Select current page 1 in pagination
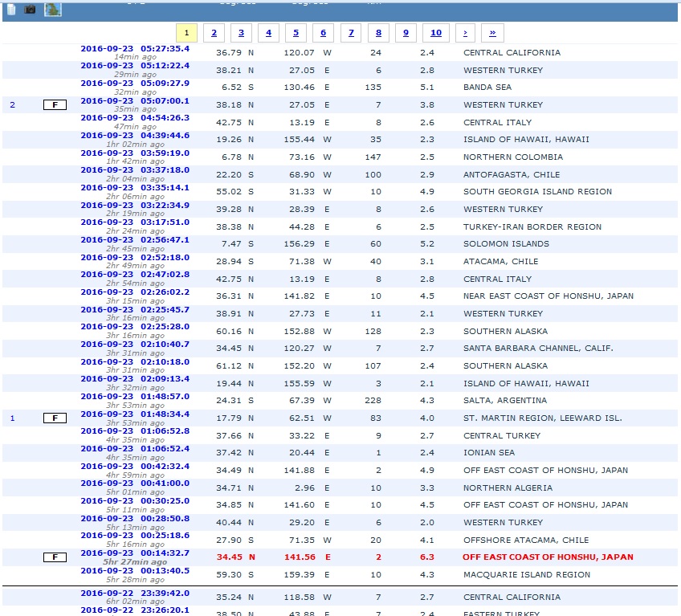The width and height of the screenshot is (681, 616). click(x=186, y=33)
